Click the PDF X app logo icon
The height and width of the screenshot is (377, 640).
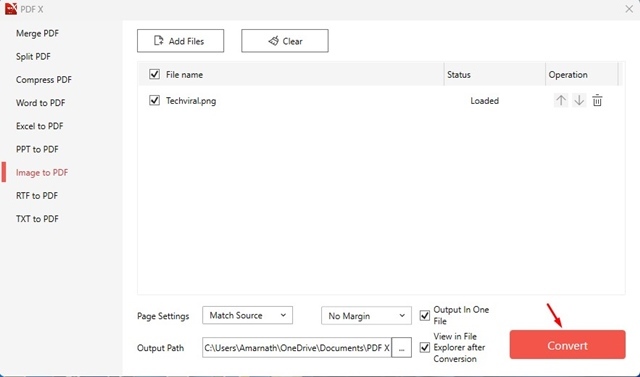11,9
